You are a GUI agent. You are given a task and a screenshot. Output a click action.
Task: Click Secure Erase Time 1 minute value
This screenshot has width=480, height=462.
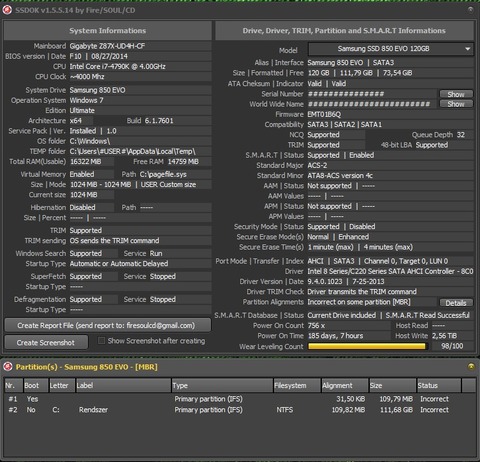tap(330, 247)
